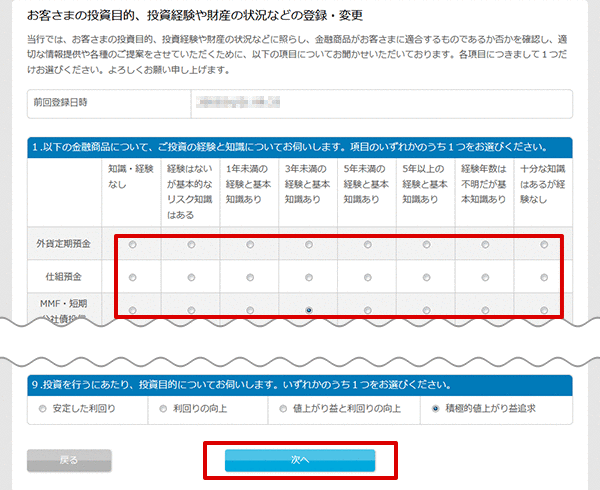The image size is (600, 490).
Task: Pick 経験年数は不明だが基本知識あり for 仕組預金
Action: pyautogui.click(x=485, y=277)
